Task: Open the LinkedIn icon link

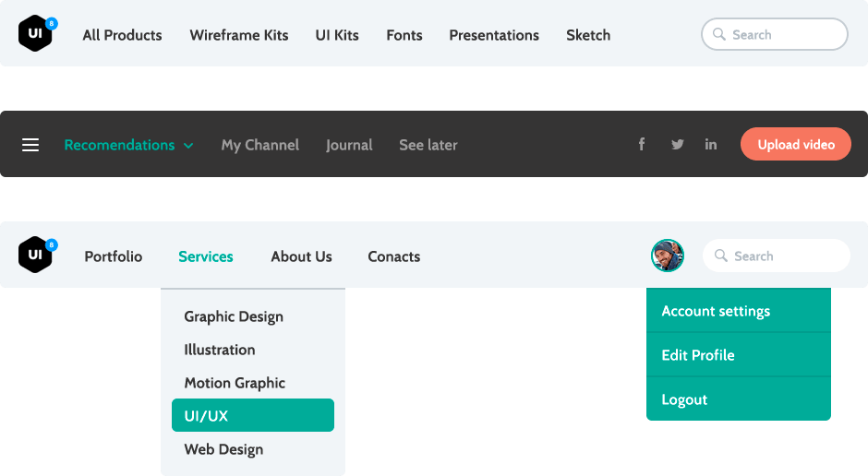Action: coord(711,145)
